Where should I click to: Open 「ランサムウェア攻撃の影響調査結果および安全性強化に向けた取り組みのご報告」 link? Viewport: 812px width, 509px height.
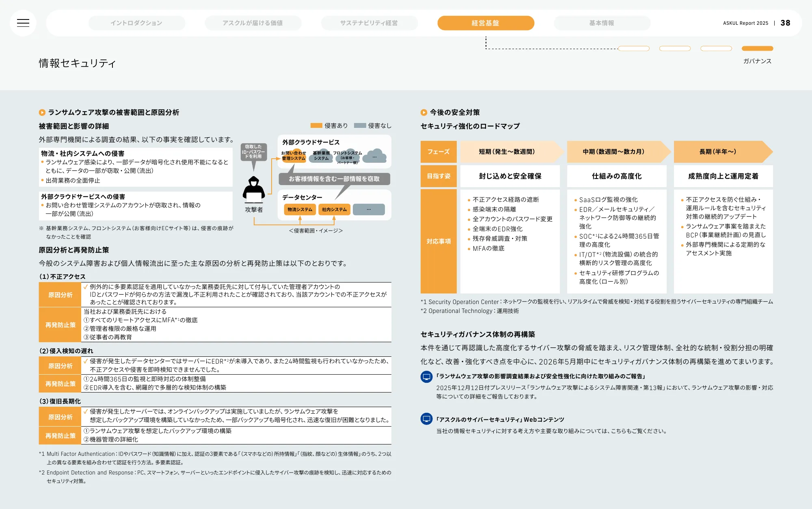click(541, 376)
